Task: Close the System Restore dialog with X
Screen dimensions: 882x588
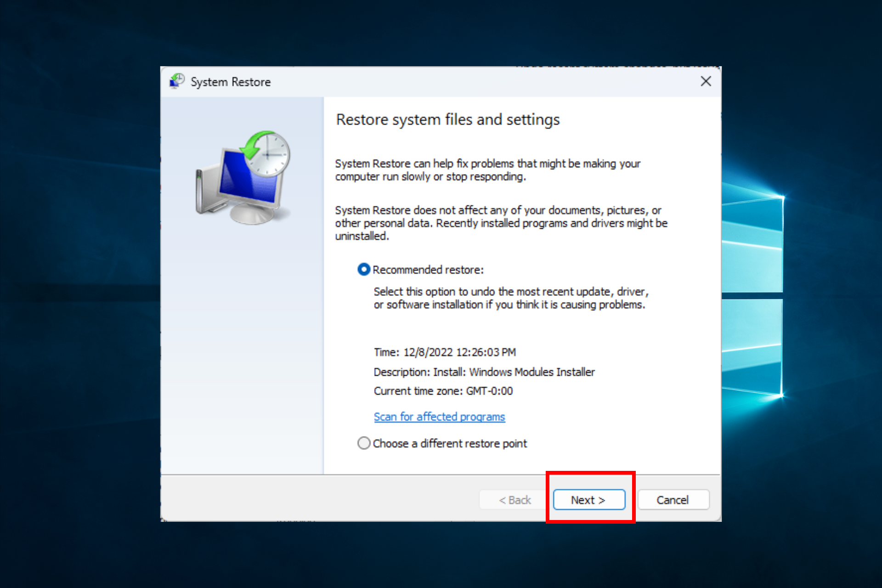Action: tap(706, 81)
